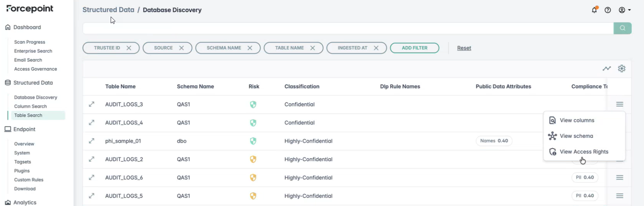Open Column Search in the sidebar
The width and height of the screenshot is (644, 206).
(x=30, y=106)
